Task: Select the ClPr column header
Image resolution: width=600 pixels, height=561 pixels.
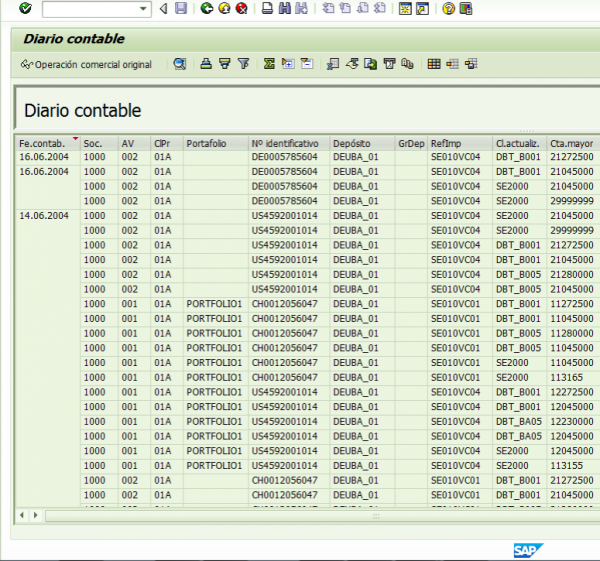Action: point(167,144)
